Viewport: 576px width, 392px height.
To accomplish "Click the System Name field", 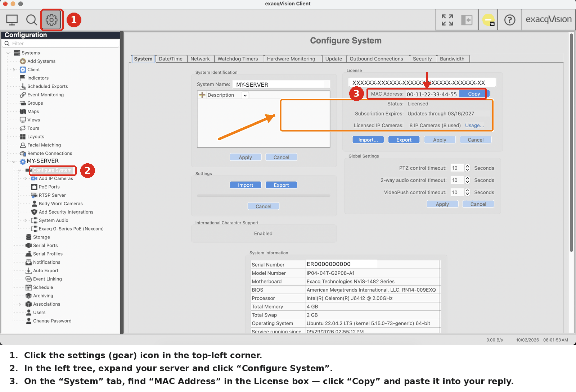I will (282, 85).
